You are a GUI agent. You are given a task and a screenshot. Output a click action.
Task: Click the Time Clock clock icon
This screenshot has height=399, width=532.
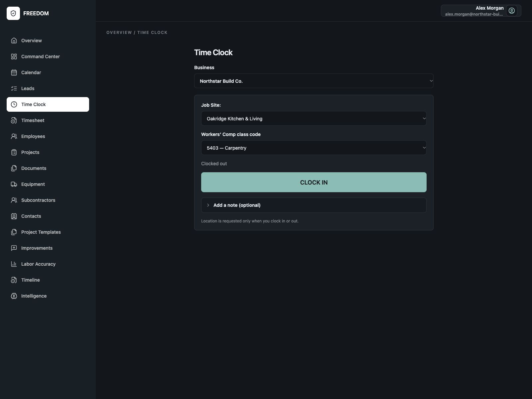click(14, 104)
